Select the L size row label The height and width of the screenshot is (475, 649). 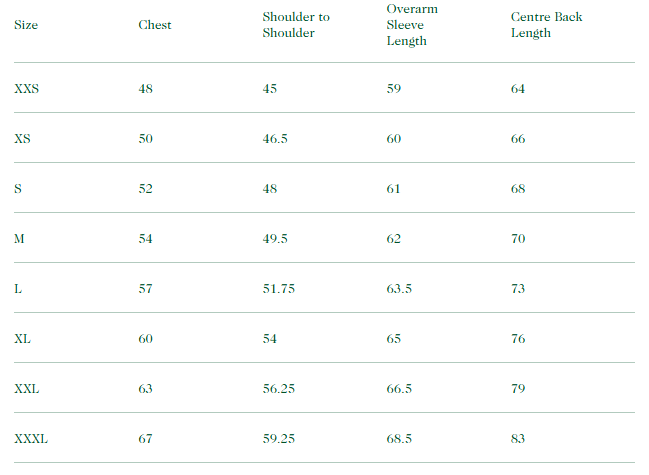point(18,289)
